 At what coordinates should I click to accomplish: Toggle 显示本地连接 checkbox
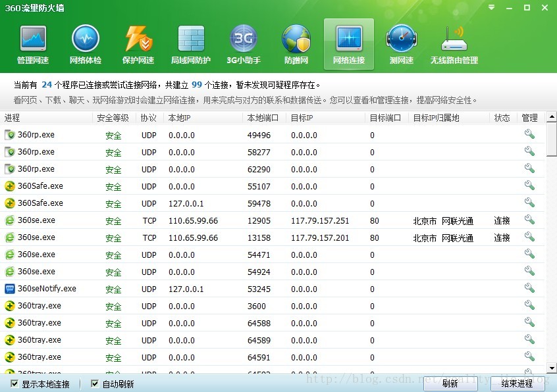coord(14,383)
